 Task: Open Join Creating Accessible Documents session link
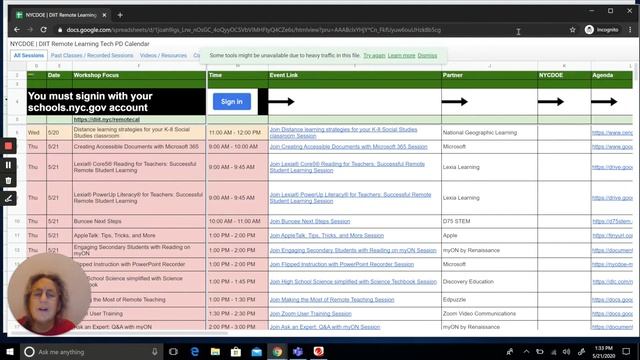349,147
